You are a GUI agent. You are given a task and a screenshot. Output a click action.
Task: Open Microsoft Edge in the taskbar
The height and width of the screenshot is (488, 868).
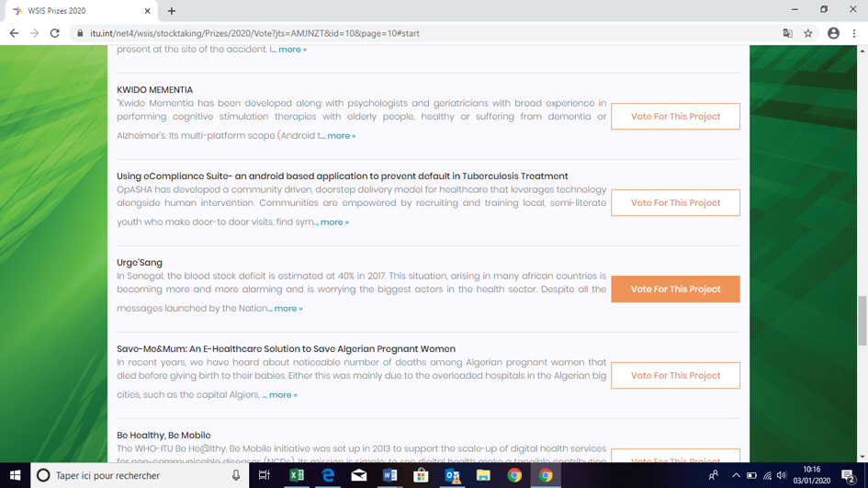(328, 475)
